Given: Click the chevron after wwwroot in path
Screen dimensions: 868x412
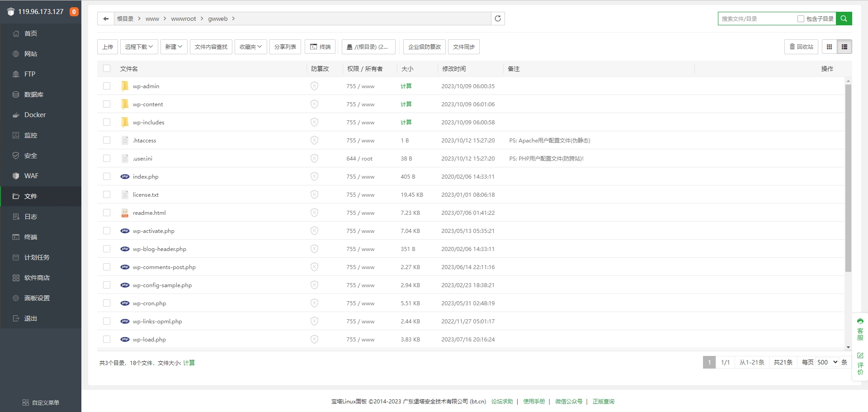Looking at the screenshot, I should coord(202,19).
